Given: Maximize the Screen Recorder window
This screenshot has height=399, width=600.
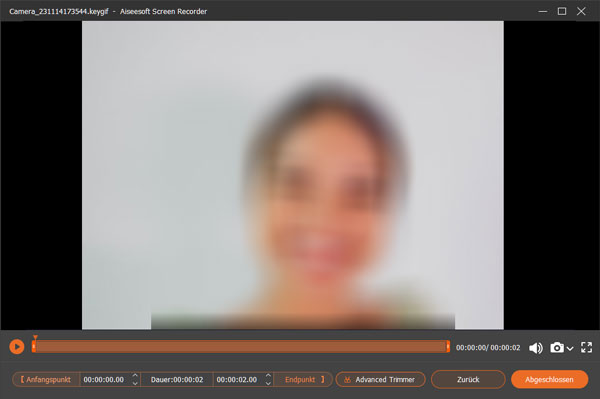Looking at the screenshot, I should [562, 11].
